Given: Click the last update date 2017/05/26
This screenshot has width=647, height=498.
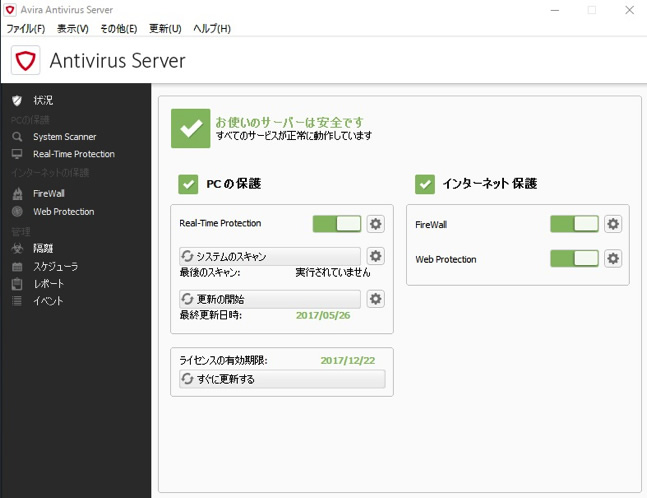Looking at the screenshot, I should (323, 316).
